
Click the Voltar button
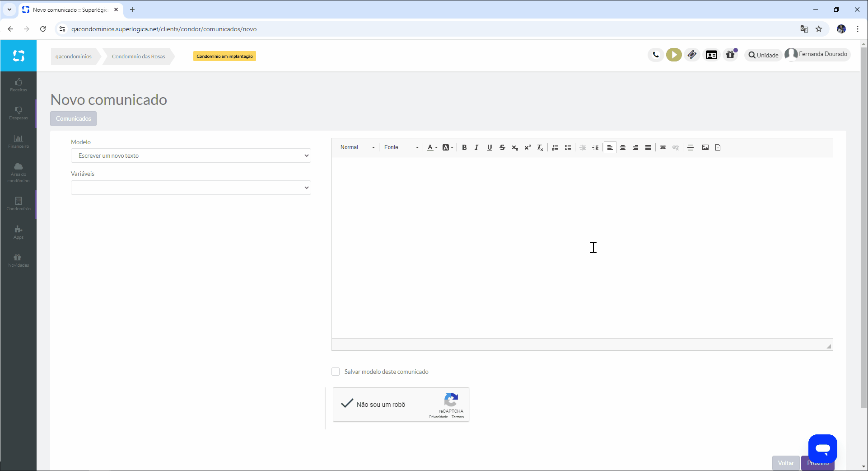point(786,463)
